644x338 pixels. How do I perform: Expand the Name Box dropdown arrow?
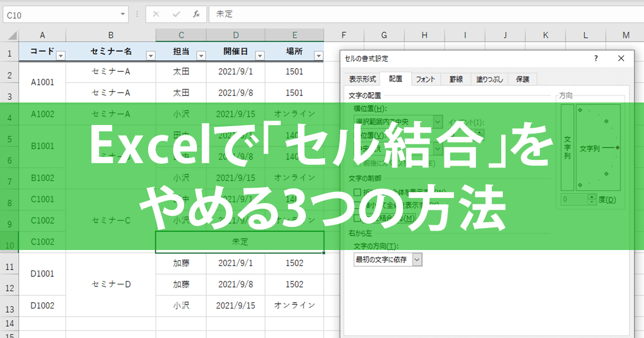(123, 14)
